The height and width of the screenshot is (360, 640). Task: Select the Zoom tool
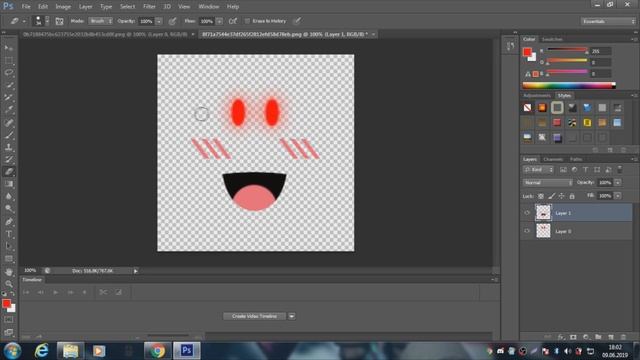click(x=9, y=284)
